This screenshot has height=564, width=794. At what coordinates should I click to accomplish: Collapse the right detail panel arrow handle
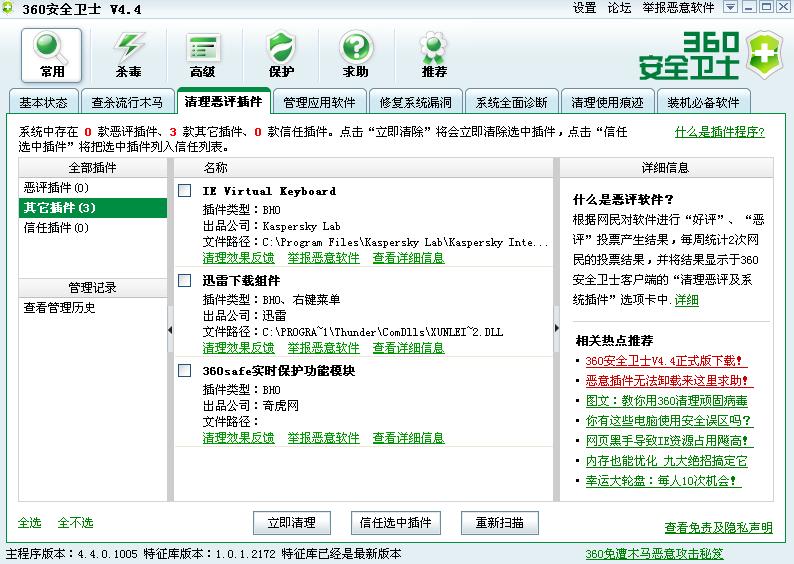[557, 328]
